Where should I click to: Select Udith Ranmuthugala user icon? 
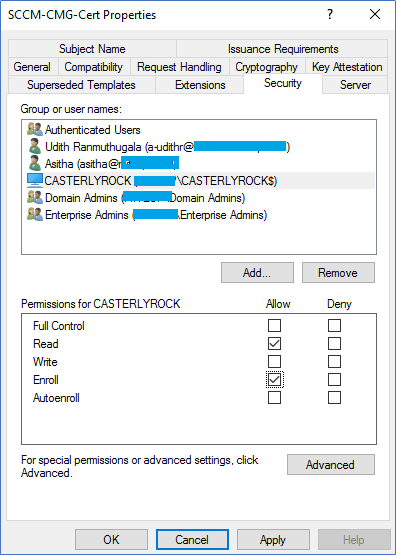35,147
